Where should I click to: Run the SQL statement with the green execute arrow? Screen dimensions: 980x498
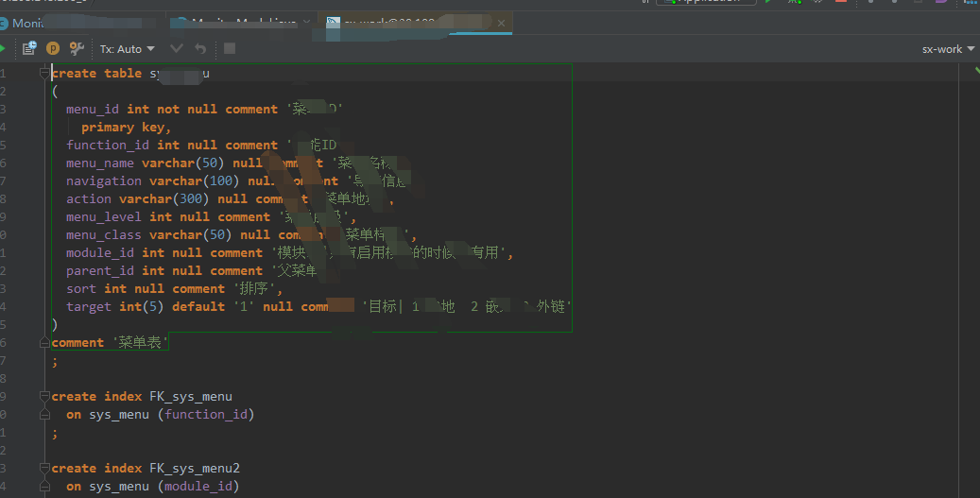click(2, 49)
